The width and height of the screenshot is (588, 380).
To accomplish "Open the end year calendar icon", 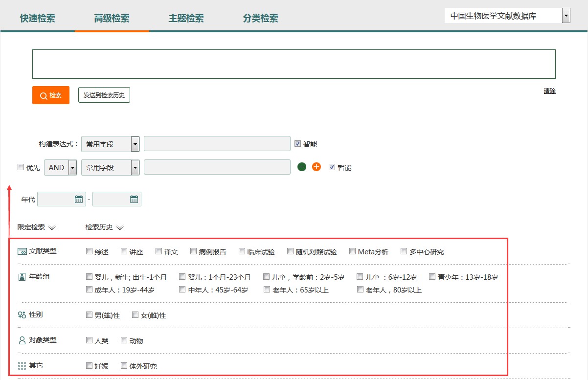I will [134, 199].
